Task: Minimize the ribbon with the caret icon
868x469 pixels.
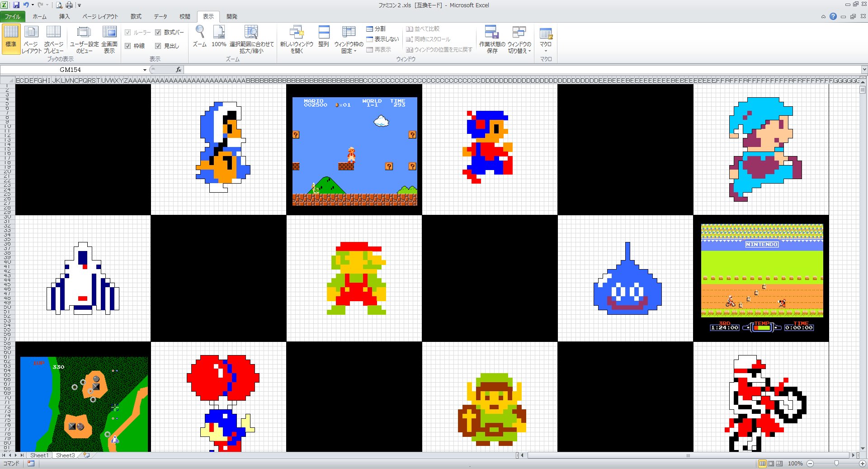Action: [823, 17]
